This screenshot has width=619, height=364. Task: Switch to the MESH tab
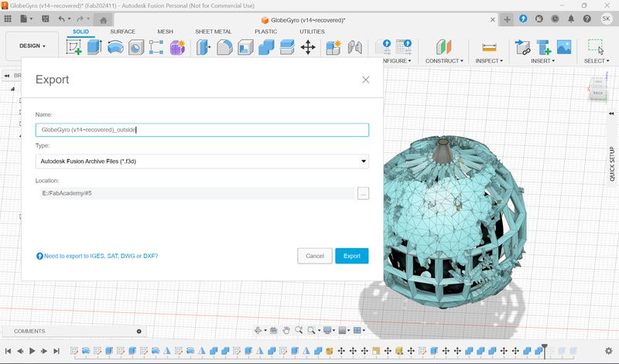click(165, 32)
